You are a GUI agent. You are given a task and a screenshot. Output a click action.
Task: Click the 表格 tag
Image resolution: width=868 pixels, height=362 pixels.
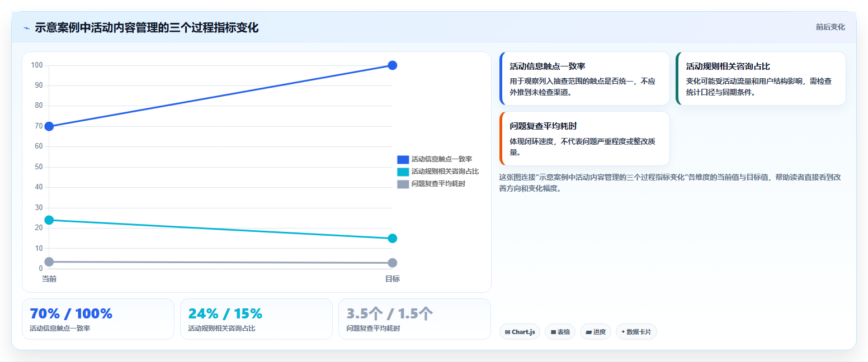[560, 332]
